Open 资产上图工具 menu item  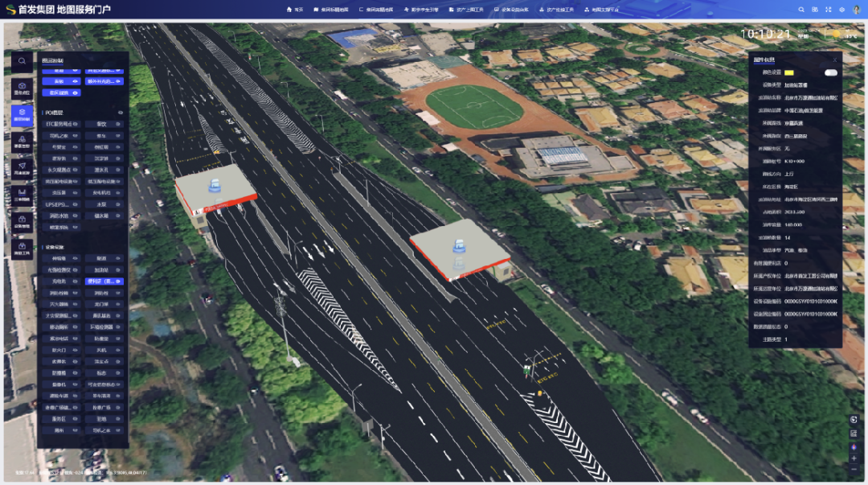click(x=466, y=10)
